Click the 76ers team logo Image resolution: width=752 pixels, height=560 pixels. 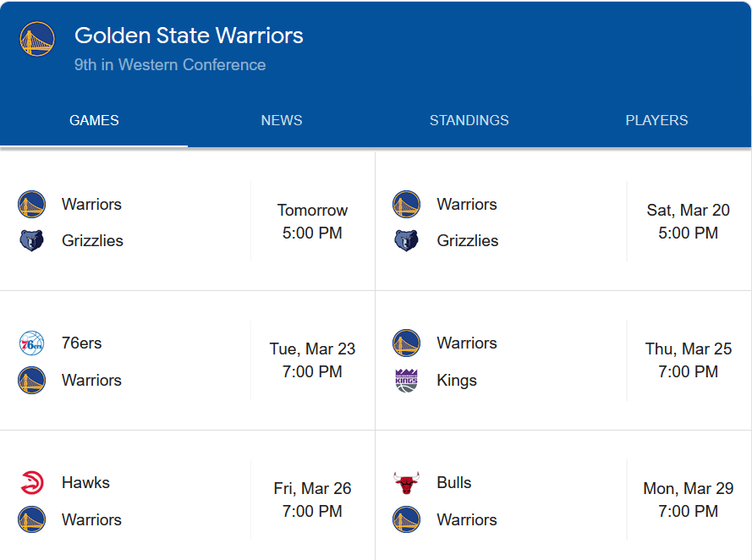tap(31, 343)
